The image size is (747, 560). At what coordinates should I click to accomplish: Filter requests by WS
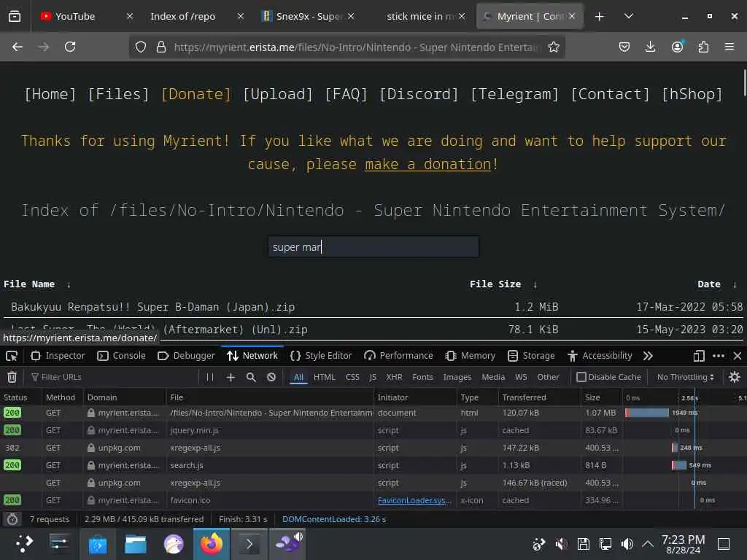[x=521, y=377]
